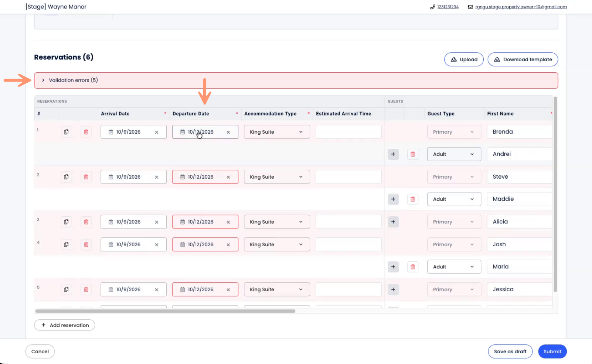The image size is (592, 364).
Task: Delete reservation 2 with trash icon
Action: tap(86, 177)
